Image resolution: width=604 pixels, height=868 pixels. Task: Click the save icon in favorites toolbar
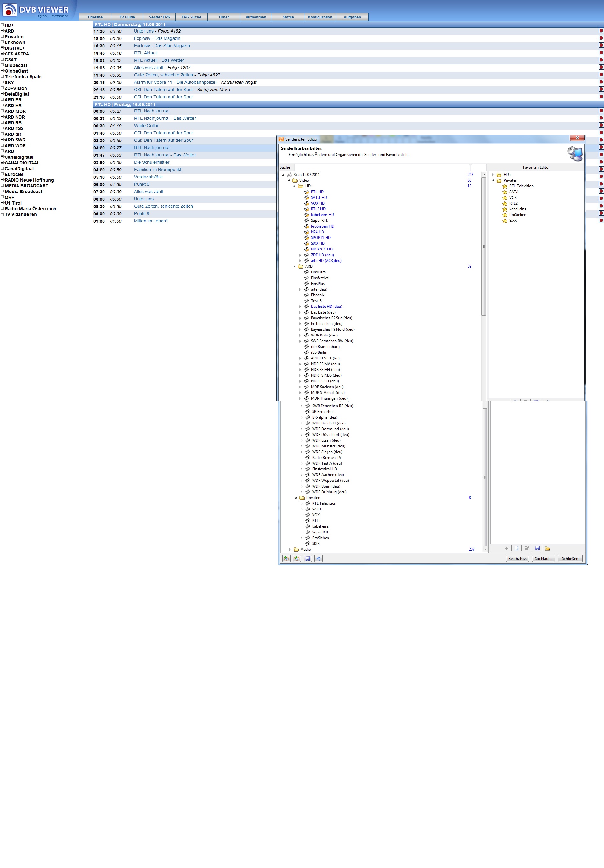pos(537,548)
